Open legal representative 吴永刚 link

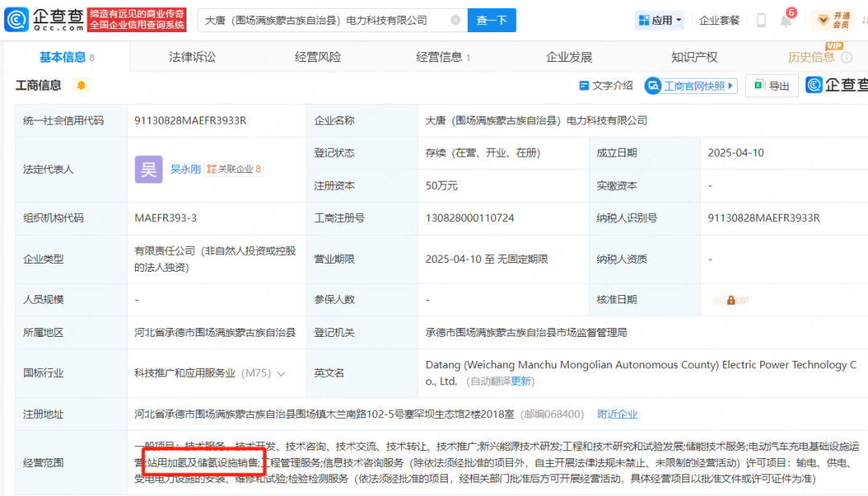[x=185, y=170]
